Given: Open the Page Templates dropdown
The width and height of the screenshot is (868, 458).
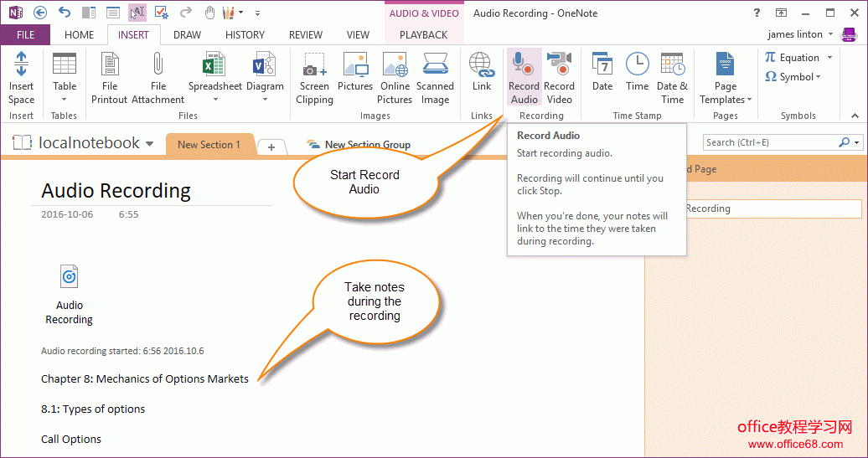Looking at the screenshot, I should click(725, 78).
